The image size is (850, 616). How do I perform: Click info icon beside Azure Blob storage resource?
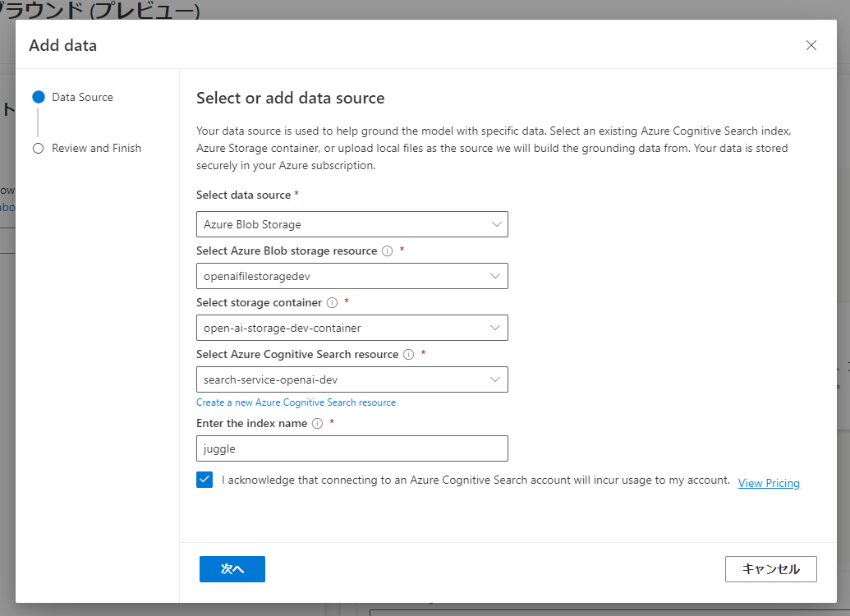pyautogui.click(x=387, y=251)
